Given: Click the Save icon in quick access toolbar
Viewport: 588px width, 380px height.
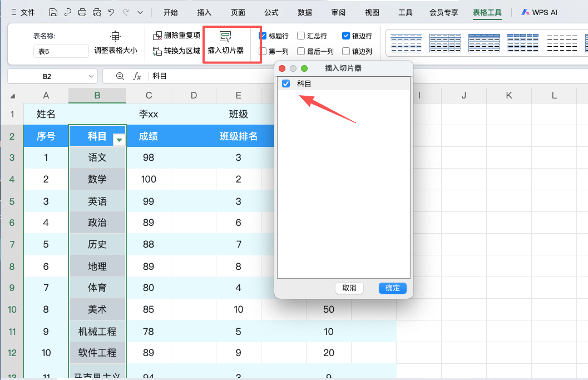Looking at the screenshot, I should click(x=53, y=12).
